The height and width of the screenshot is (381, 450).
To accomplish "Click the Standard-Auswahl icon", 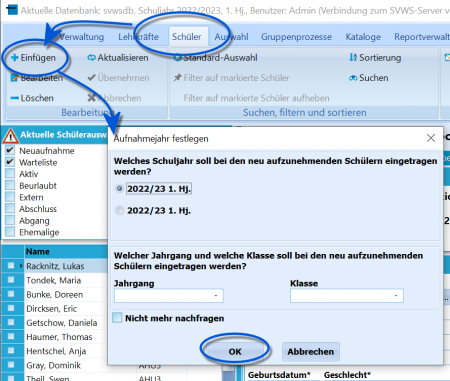I will tap(178, 58).
